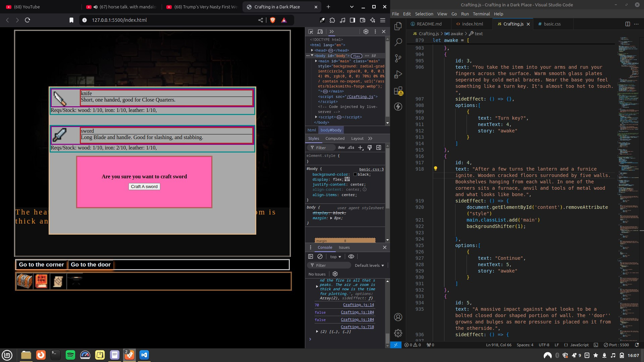Bookmark page with bookmark icon
The height and width of the screenshot is (362, 644).
click(71, 20)
